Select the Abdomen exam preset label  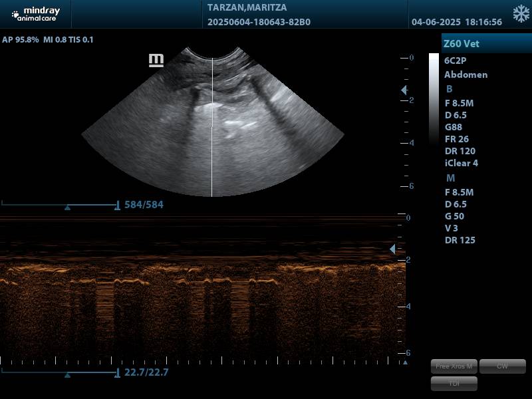pyautogui.click(x=465, y=74)
